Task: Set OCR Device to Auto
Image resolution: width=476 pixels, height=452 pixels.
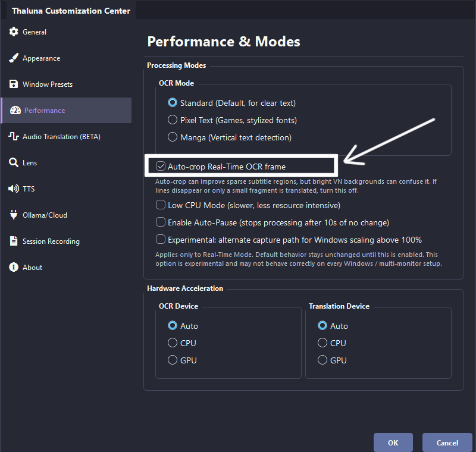Action: click(x=173, y=325)
